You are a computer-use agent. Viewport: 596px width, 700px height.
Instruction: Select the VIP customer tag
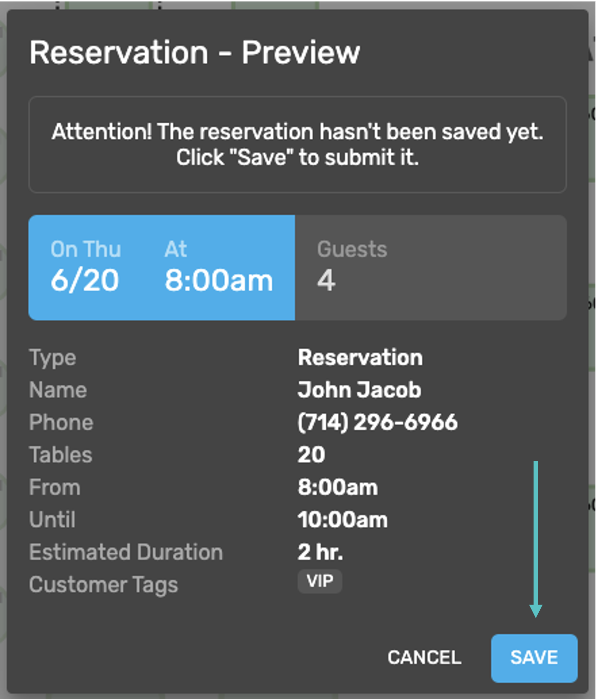[x=319, y=581]
